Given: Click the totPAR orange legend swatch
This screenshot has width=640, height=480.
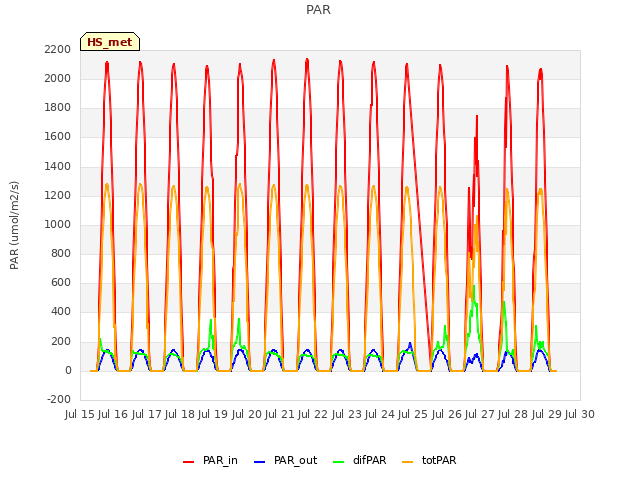Looking at the screenshot, I should coord(407,462).
